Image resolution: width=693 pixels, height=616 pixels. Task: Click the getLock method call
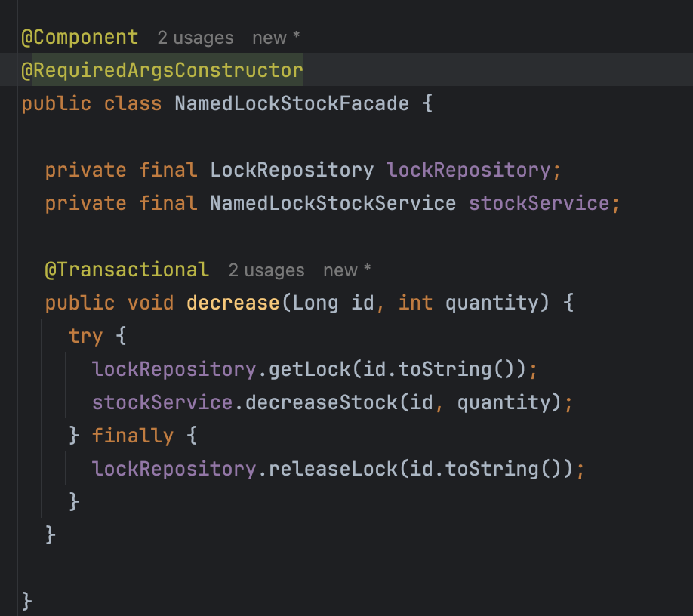pyautogui.click(x=310, y=369)
